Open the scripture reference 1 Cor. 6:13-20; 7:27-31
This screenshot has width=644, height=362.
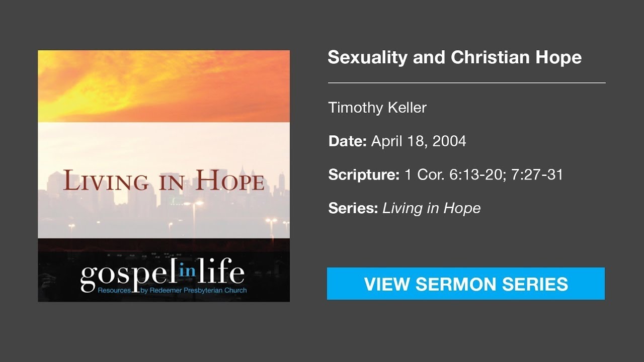click(484, 174)
